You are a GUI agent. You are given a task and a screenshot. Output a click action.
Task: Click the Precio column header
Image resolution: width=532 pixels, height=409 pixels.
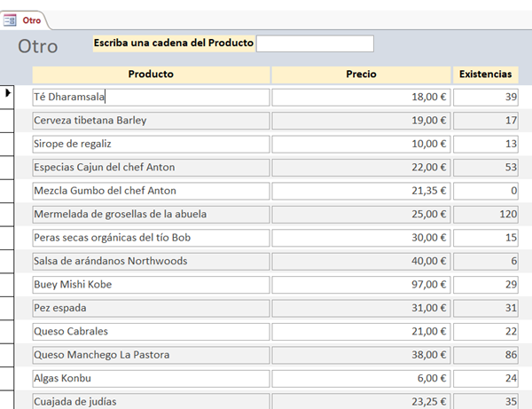tap(361, 75)
